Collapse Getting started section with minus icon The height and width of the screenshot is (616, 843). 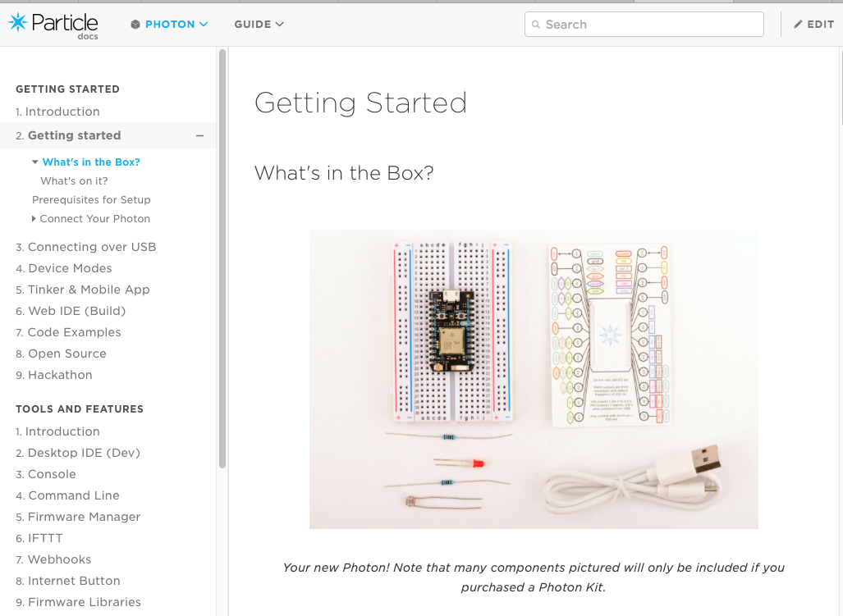point(200,136)
